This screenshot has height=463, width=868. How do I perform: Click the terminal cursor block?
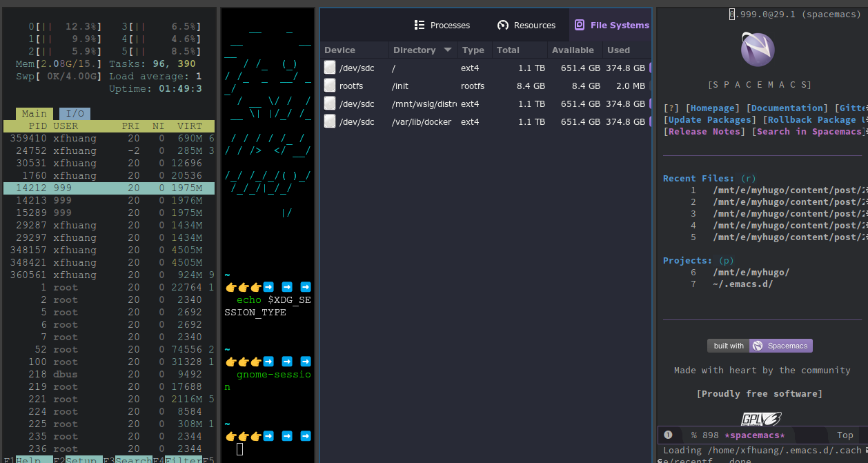click(240, 449)
